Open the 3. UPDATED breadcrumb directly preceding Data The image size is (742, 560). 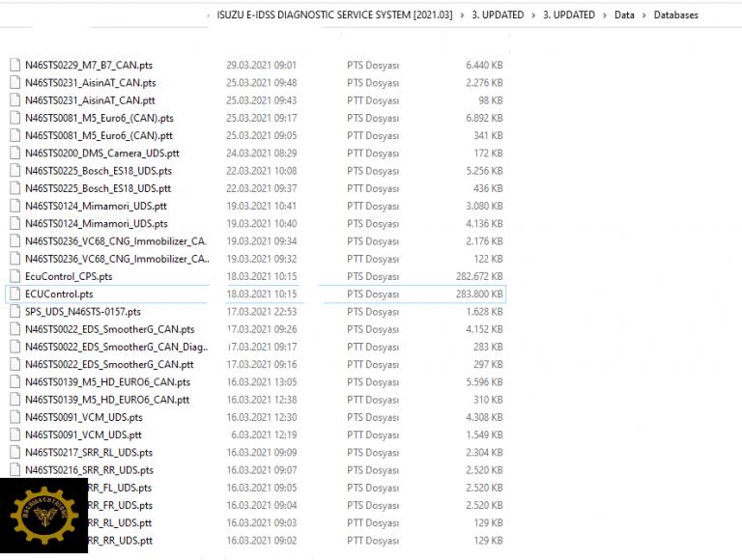coord(569,15)
